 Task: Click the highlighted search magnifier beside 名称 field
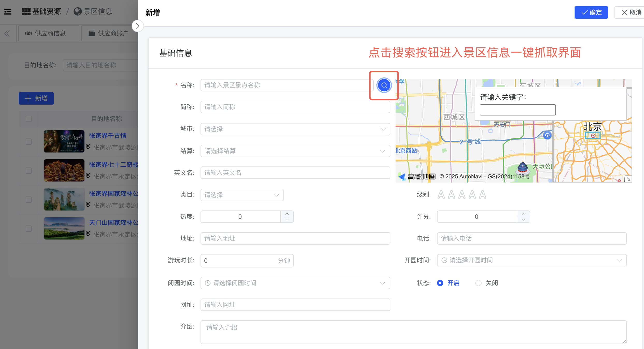pyautogui.click(x=384, y=85)
